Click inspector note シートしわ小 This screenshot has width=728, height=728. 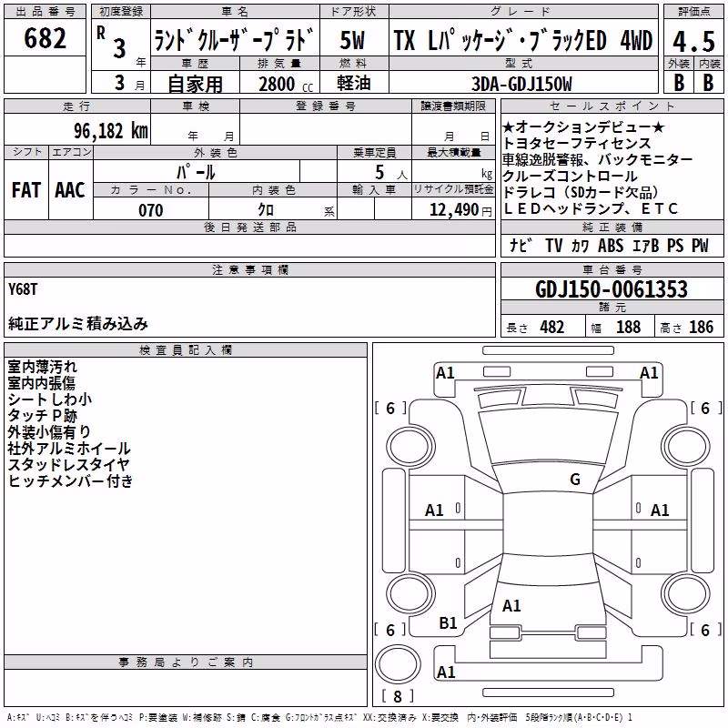tap(50, 399)
